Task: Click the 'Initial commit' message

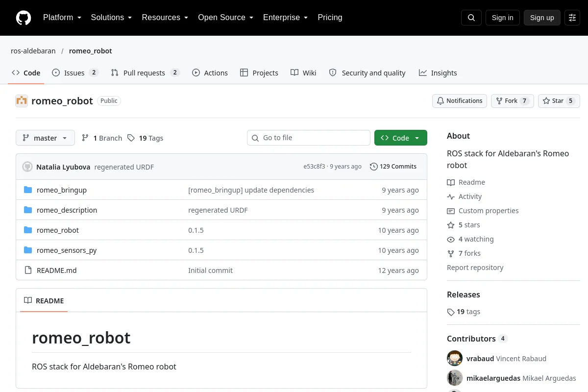Action: pos(211,270)
